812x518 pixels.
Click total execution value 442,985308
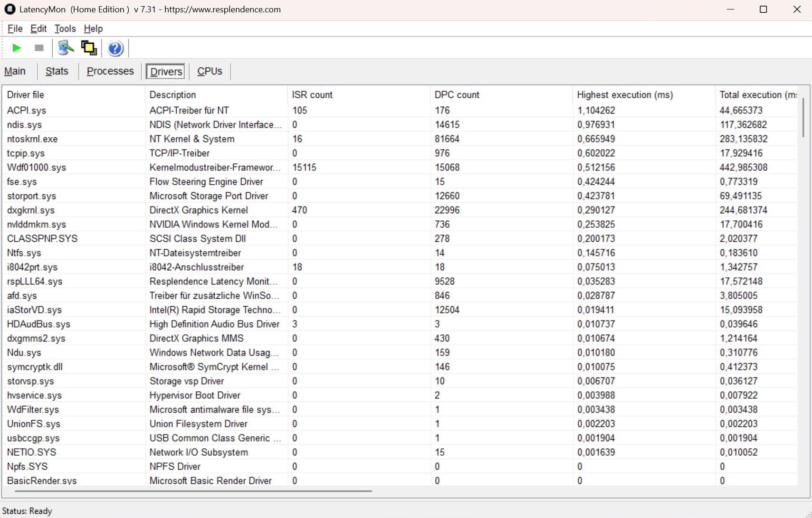tap(744, 167)
